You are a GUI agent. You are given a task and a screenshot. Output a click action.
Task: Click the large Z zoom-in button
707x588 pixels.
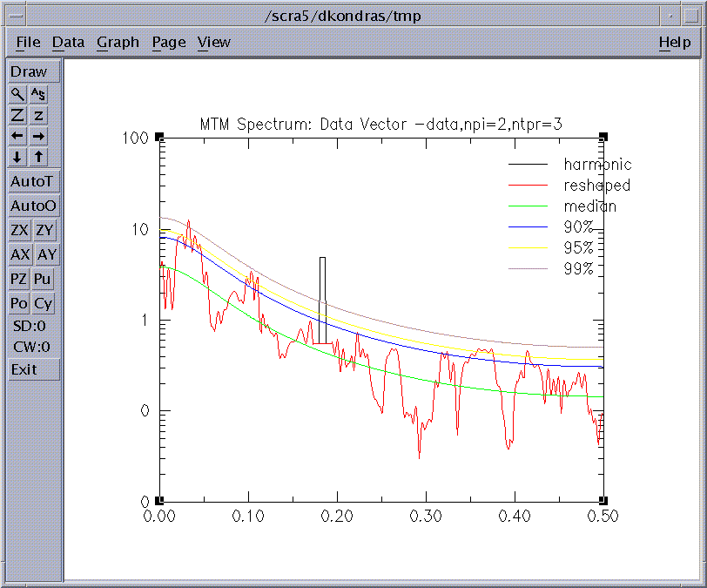[17, 115]
